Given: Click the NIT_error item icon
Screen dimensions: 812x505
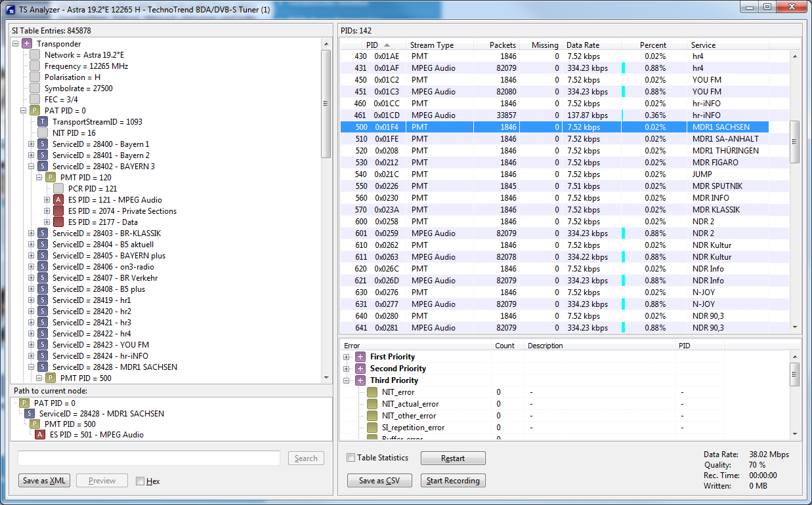Looking at the screenshot, I should point(372,392).
